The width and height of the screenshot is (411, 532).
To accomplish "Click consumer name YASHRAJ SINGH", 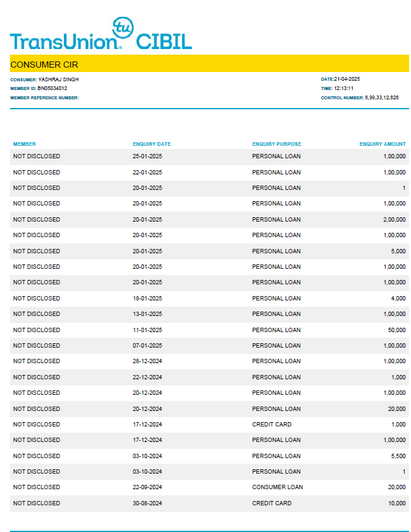I will 58,79.
